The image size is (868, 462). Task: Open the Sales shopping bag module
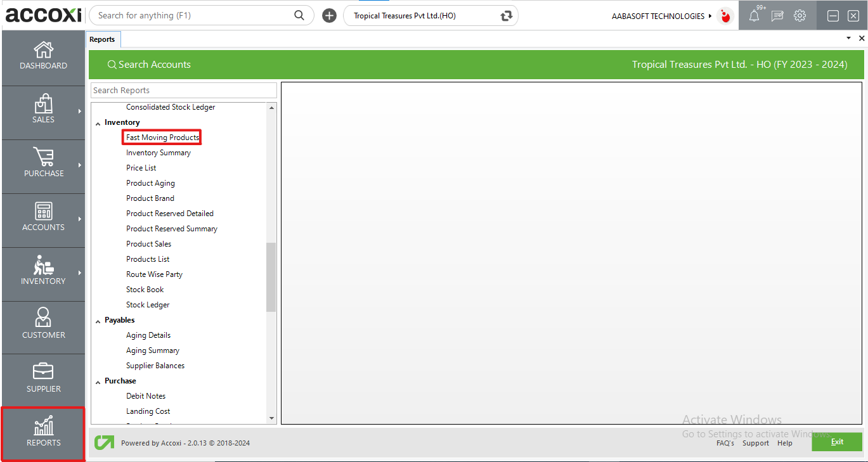tap(43, 110)
